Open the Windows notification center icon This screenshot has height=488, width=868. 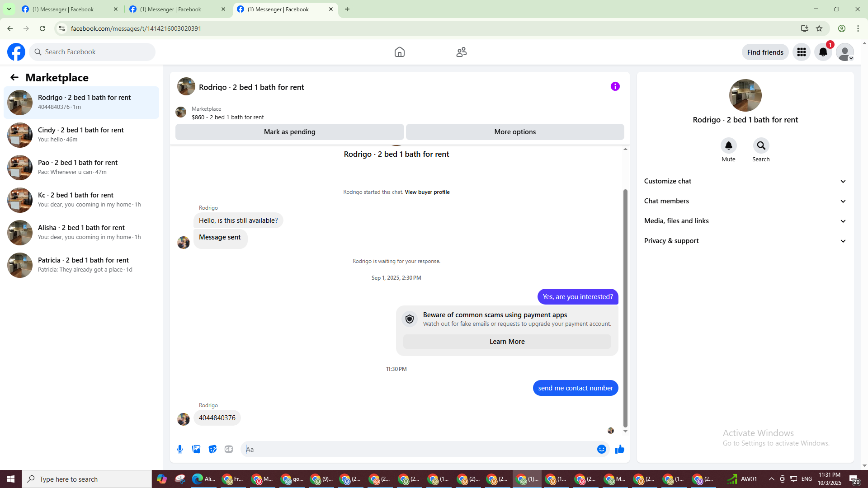pyautogui.click(x=854, y=479)
